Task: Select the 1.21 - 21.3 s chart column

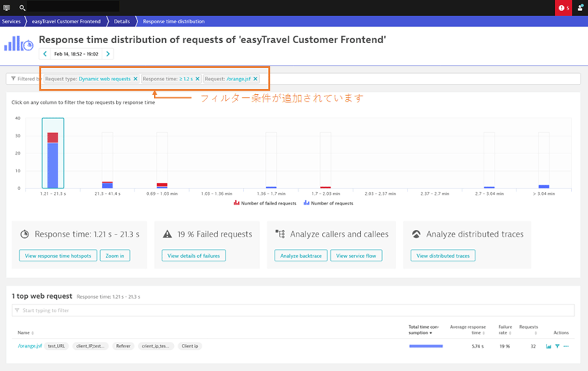Action: pos(53,153)
